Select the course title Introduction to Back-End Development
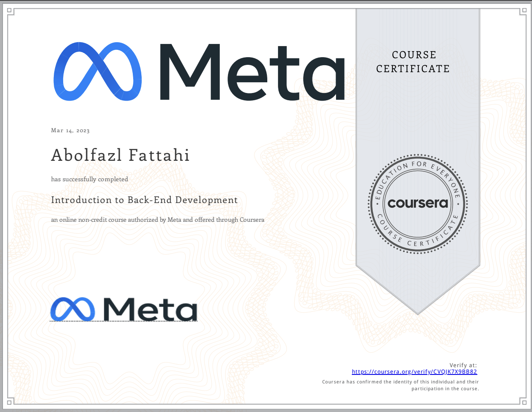Viewport: 532px width, 412px height. pyautogui.click(x=144, y=200)
